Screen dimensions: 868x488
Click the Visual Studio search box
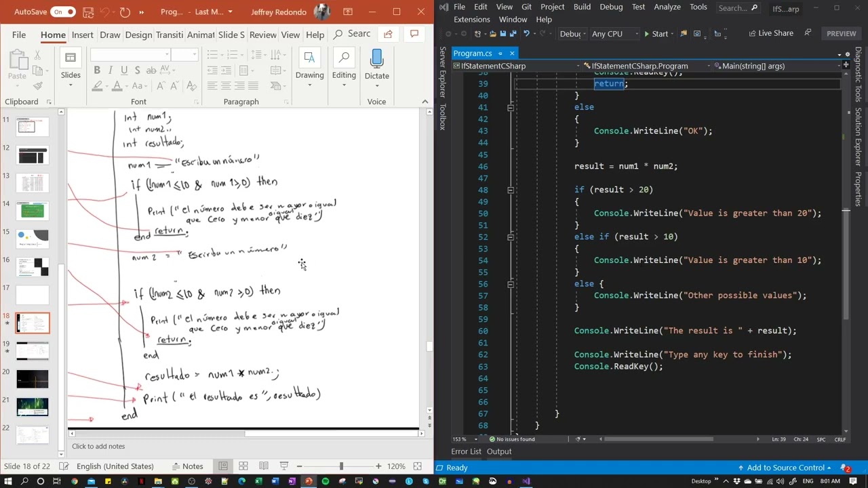coord(738,8)
